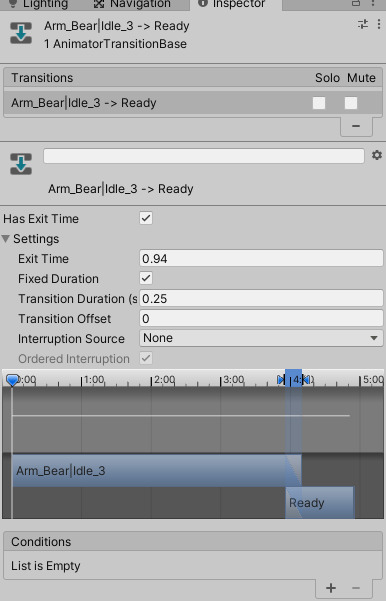Open the Interruption Source dropdown
Image resolution: width=386 pixels, height=601 pixels.
coord(261,338)
